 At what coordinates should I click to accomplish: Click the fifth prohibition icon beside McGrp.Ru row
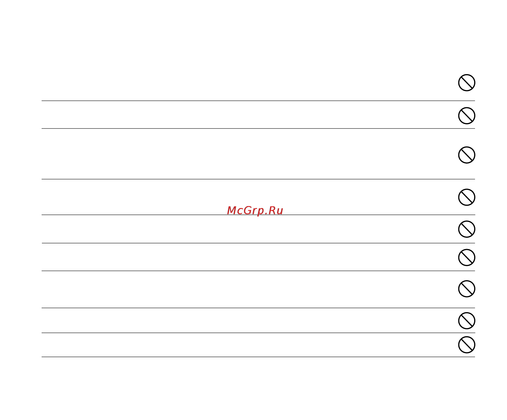click(x=467, y=229)
